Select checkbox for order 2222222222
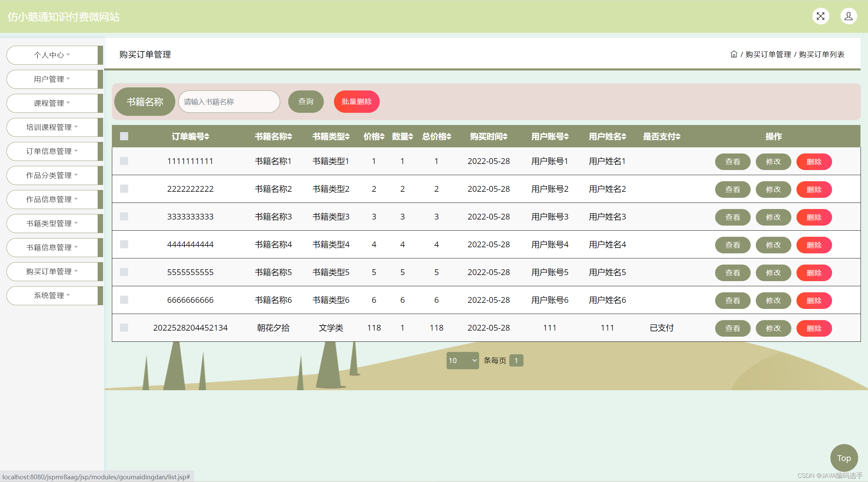 pyautogui.click(x=124, y=189)
